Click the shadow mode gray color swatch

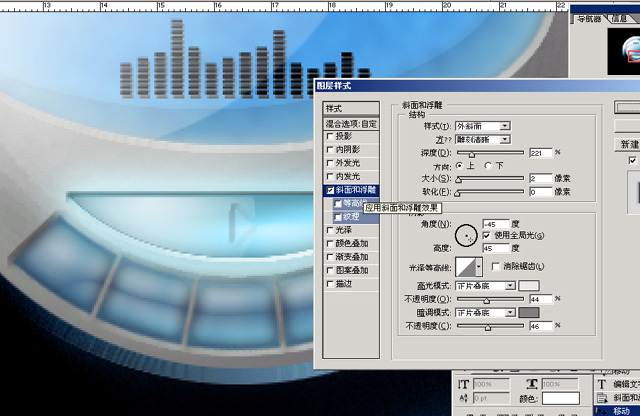[x=529, y=313]
